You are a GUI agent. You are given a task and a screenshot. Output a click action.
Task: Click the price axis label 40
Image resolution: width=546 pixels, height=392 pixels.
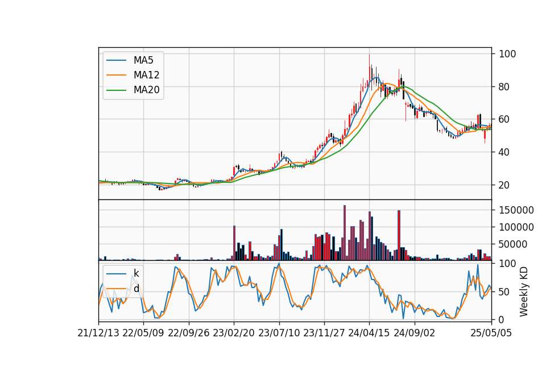click(504, 152)
